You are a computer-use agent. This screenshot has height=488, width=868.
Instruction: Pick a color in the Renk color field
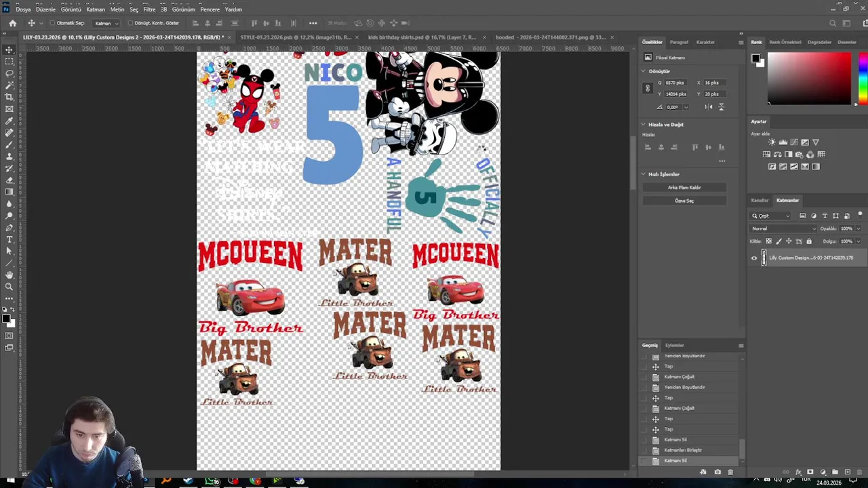point(809,79)
